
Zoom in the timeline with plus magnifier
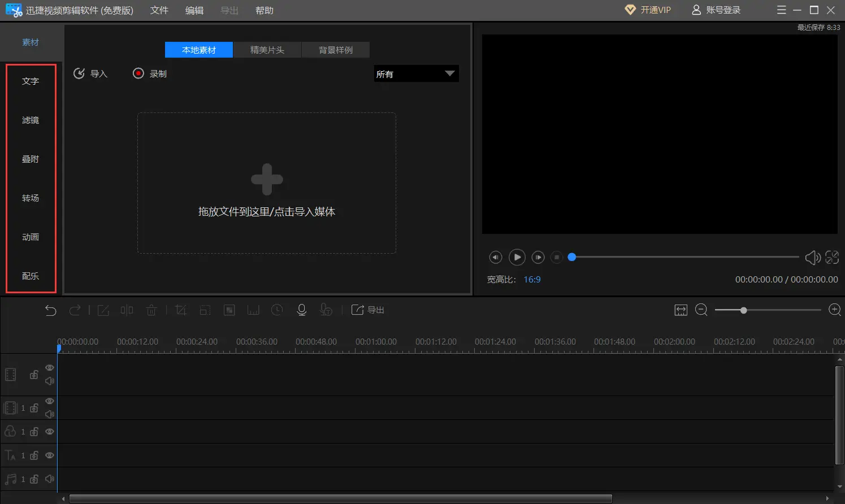(835, 310)
